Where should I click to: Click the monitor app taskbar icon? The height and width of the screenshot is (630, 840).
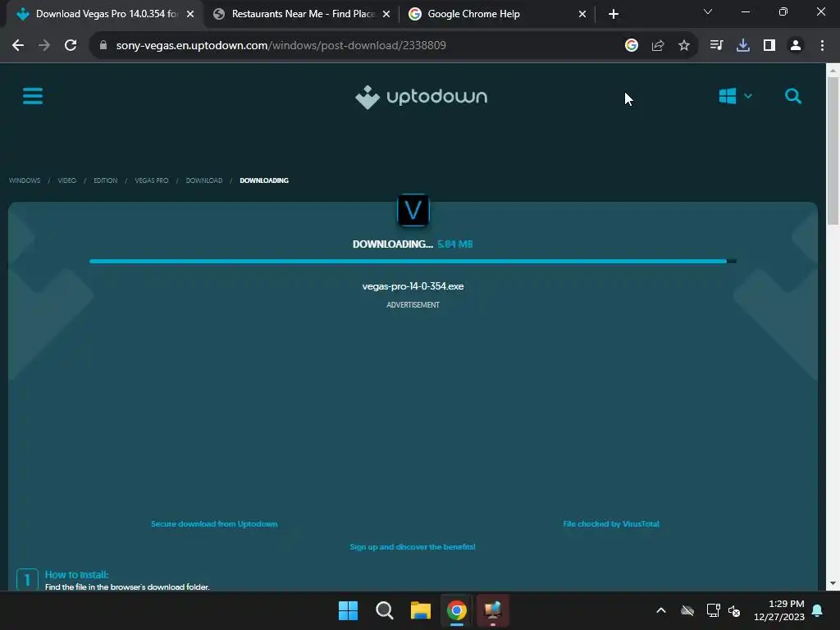tap(492, 610)
